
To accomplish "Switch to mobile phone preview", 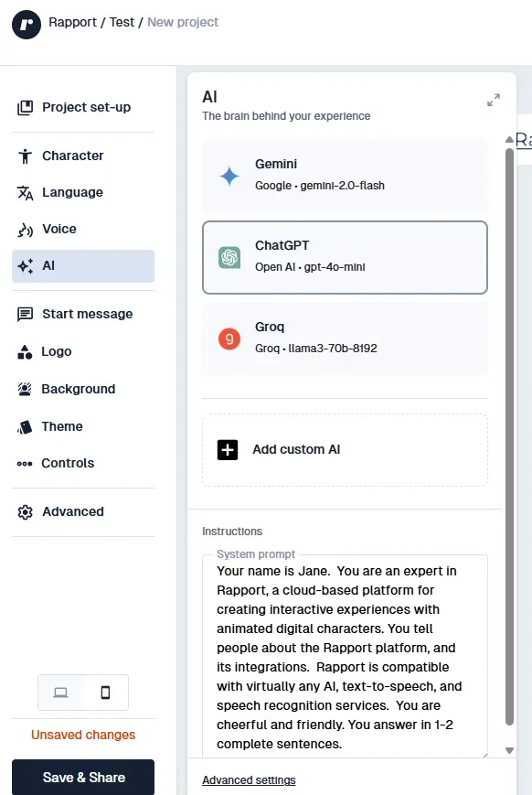I will click(x=105, y=693).
